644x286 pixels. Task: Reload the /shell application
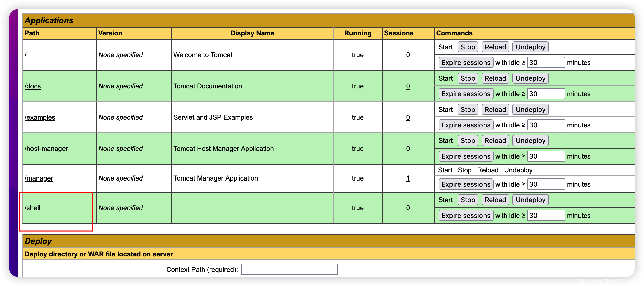coord(495,200)
